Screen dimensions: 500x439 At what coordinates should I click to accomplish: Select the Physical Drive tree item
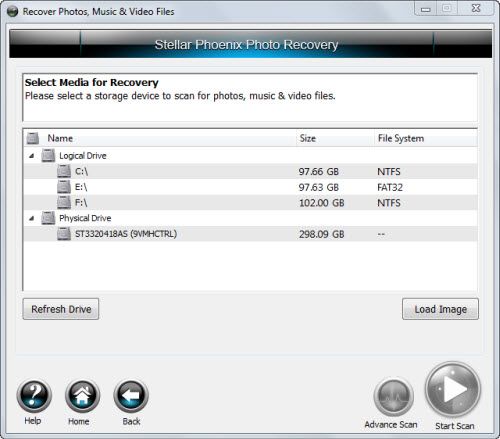(85, 218)
